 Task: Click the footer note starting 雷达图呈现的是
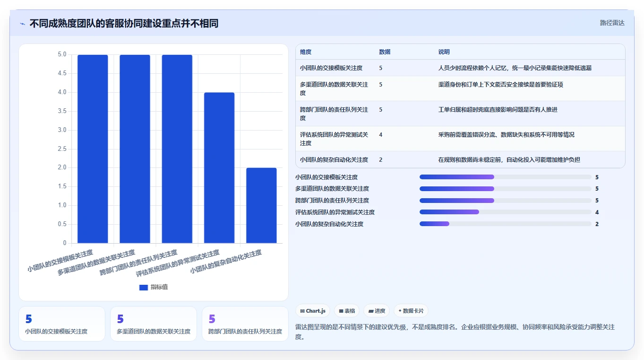(x=455, y=332)
